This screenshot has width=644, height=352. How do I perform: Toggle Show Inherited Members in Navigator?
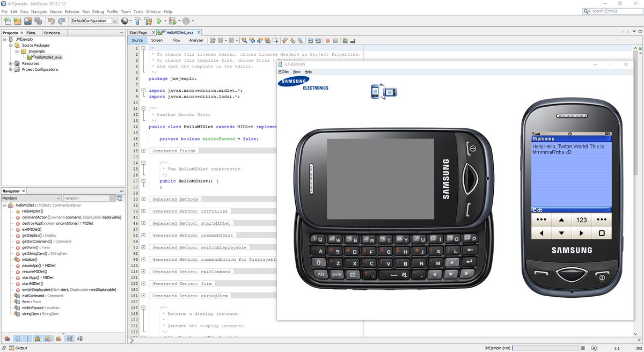point(7,339)
